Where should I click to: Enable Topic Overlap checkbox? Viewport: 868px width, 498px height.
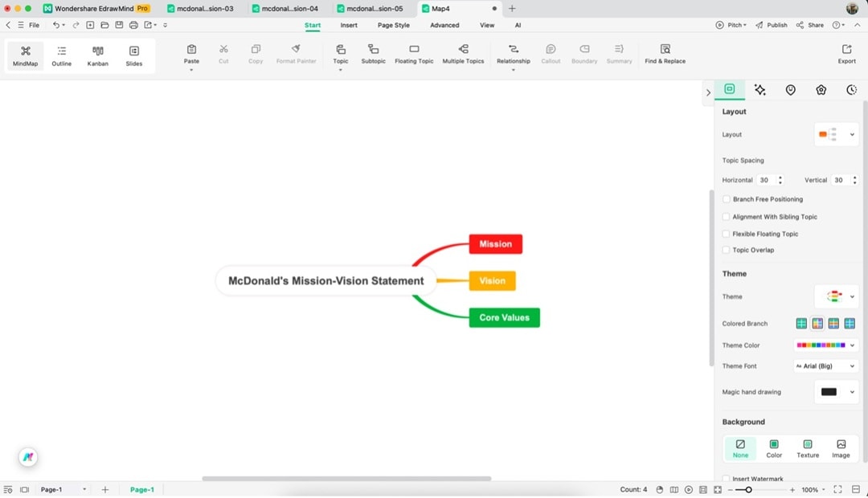tap(727, 250)
